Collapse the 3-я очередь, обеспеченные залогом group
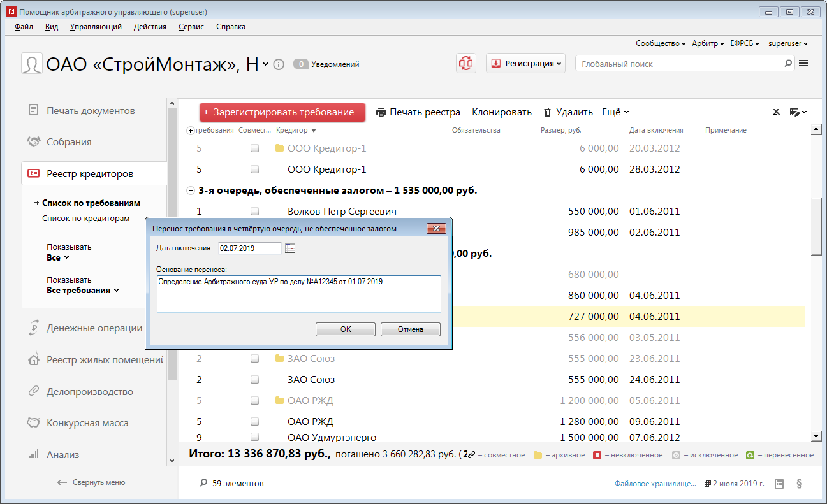Image resolution: width=827 pixels, height=504 pixels. click(x=190, y=191)
